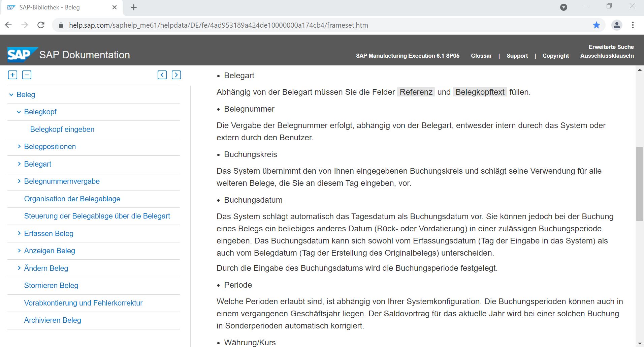Viewport: 644px width, 347px height.
Task: Reload the page
Action: click(x=41, y=25)
